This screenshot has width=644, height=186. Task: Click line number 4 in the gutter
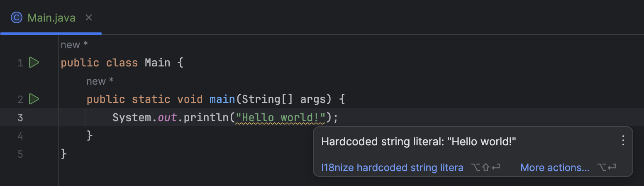pos(20,136)
